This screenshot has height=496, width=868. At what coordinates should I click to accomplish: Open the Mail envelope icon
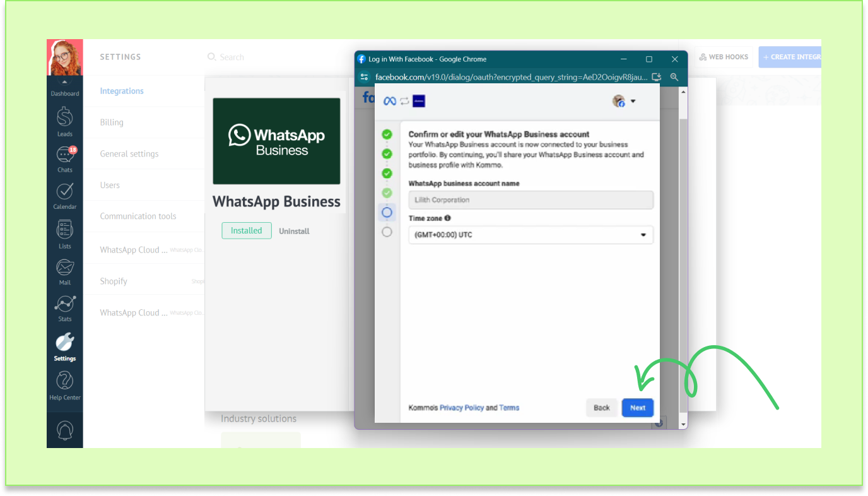65,268
